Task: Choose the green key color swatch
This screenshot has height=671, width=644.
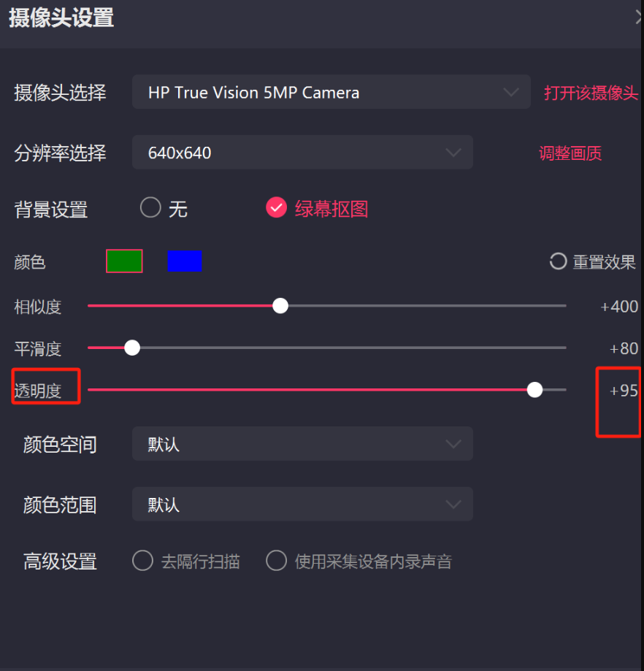Action: coord(124,261)
